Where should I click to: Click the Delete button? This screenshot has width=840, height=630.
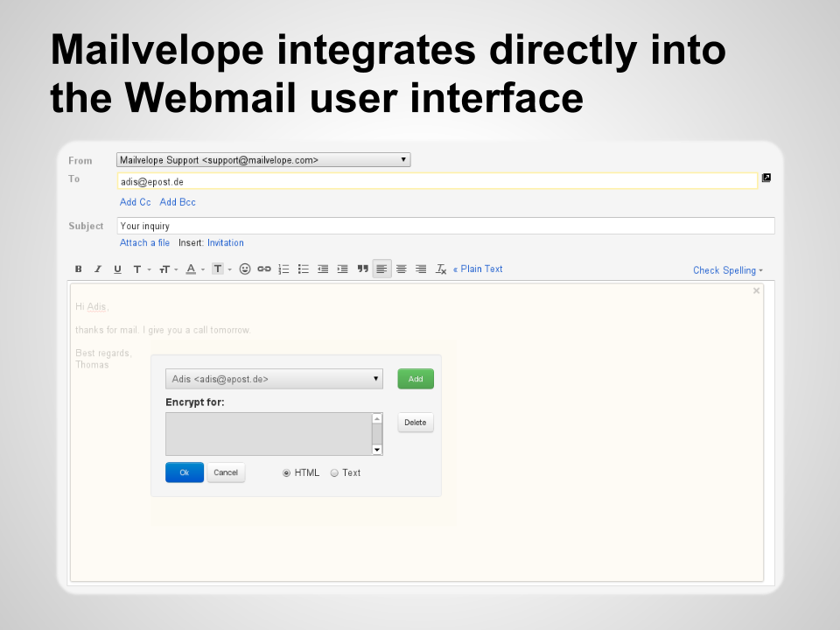click(x=416, y=422)
